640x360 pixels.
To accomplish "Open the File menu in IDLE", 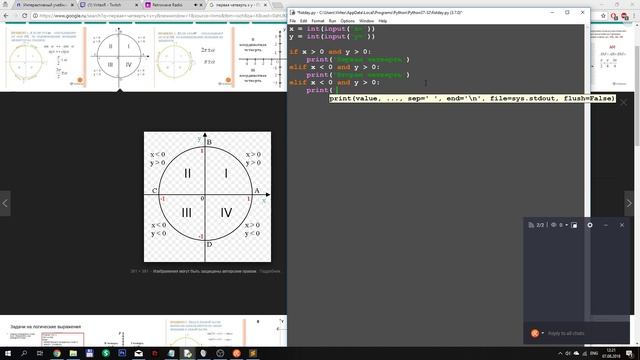I will click(293, 21).
